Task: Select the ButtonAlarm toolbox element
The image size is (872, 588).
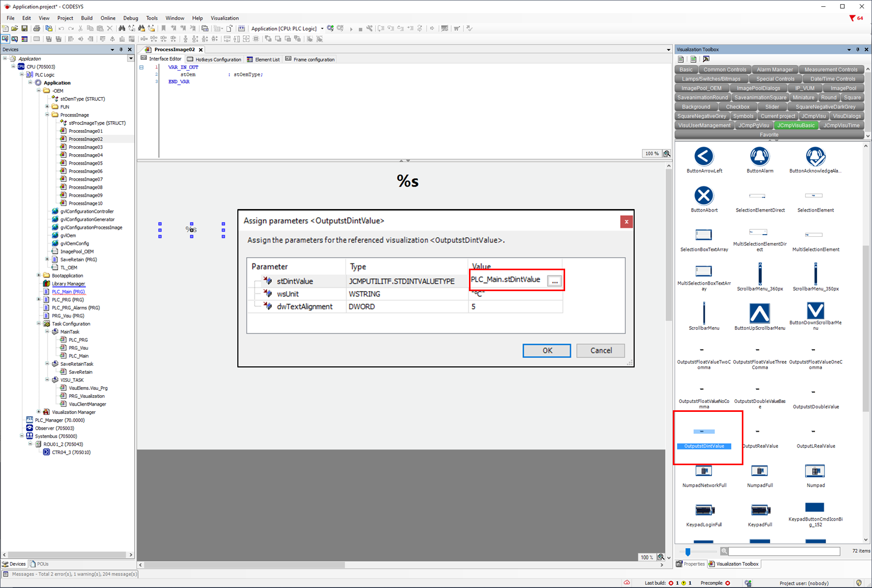Action: point(760,157)
